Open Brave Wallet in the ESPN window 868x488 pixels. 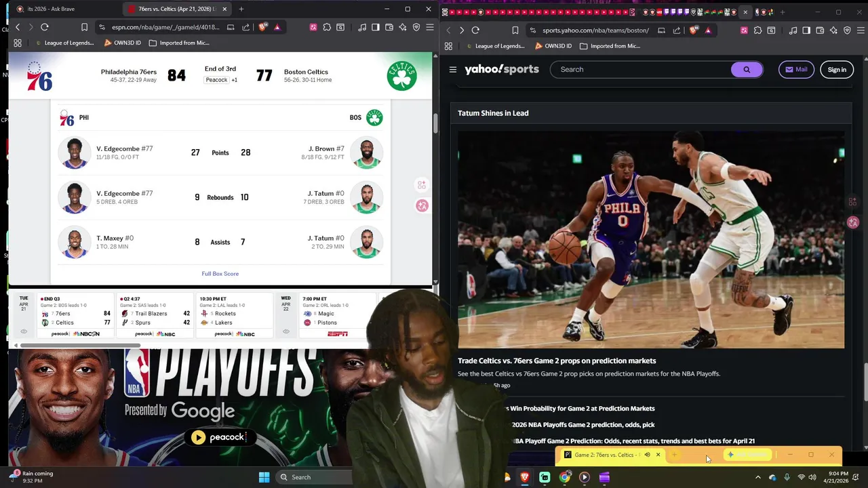(389, 27)
